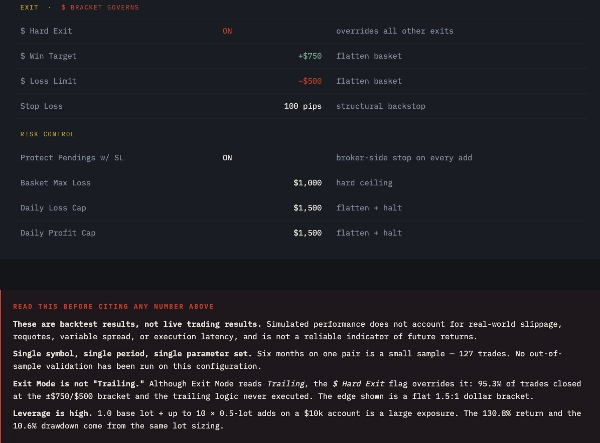Viewport: 600px width, 443px height.
Task: Click the 'hard ceiling' note
Action: point(364,183)
